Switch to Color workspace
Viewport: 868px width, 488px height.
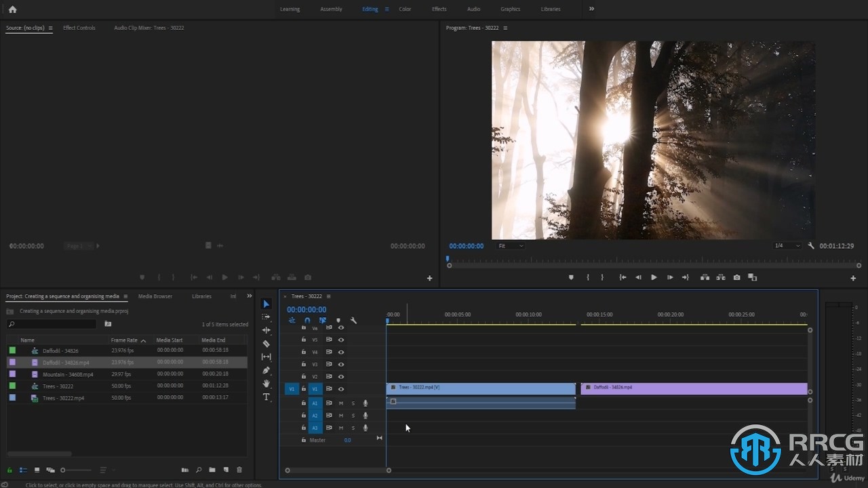point(405,9)
